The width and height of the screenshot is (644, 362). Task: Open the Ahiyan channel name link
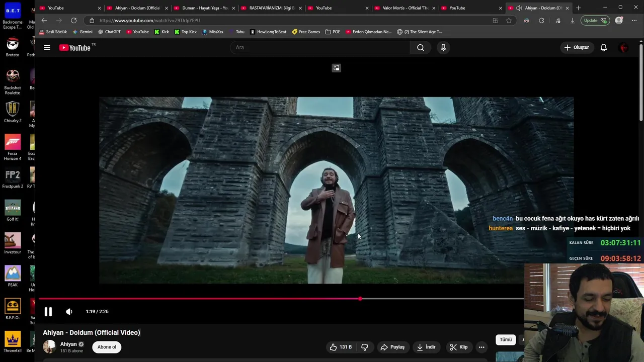pos(68,344)
